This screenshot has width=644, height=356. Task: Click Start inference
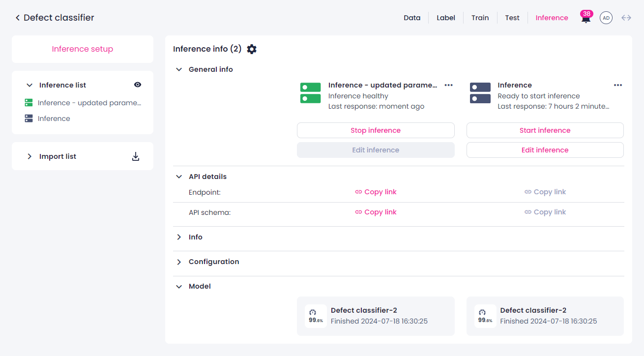[x=545, y=130]
